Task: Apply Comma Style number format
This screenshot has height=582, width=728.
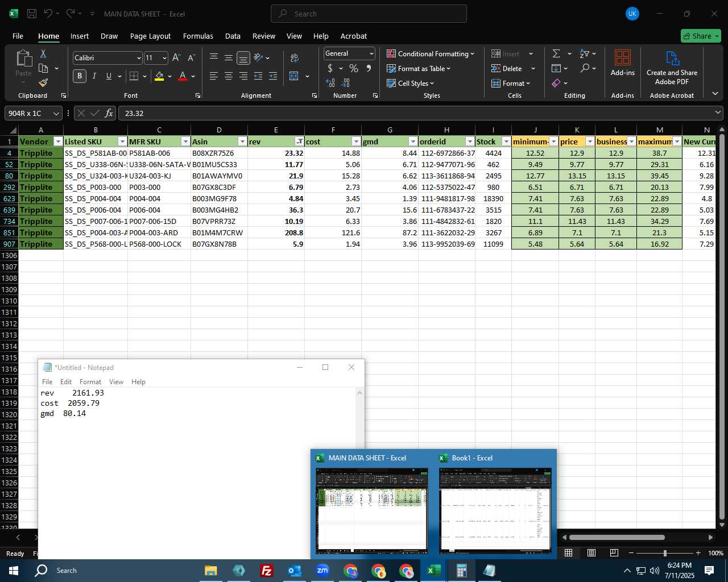Action: (369, 68)
